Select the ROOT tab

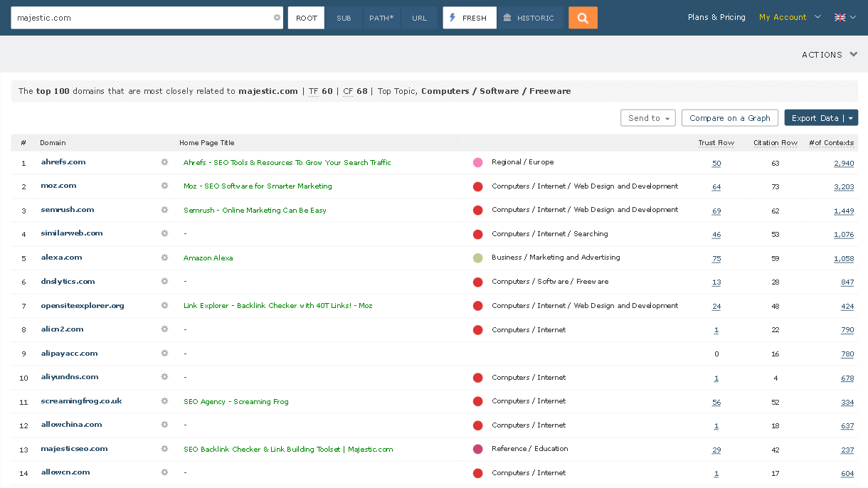[x=305, y=16]
